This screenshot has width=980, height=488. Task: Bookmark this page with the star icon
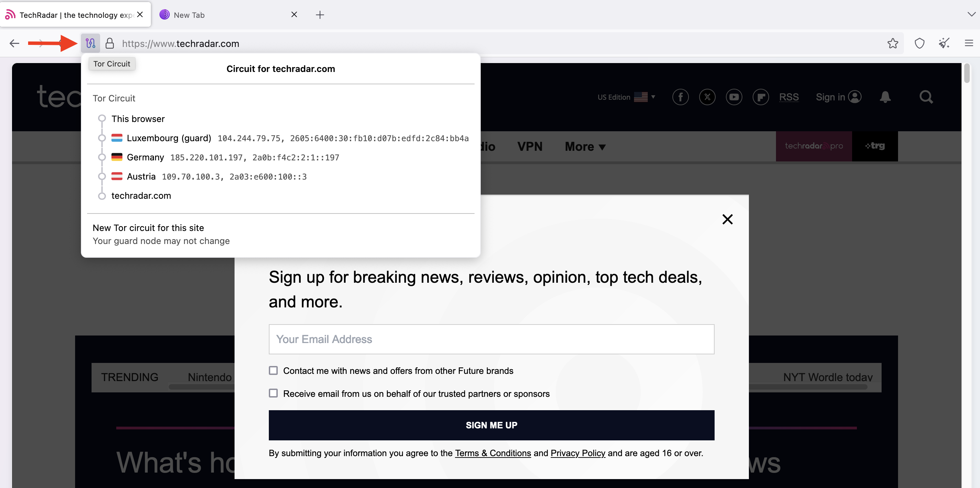coord(893,44)
